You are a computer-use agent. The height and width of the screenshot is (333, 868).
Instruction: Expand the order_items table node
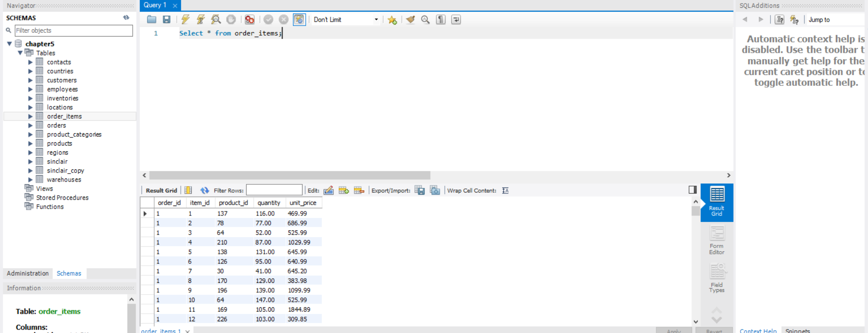(30, 116)
